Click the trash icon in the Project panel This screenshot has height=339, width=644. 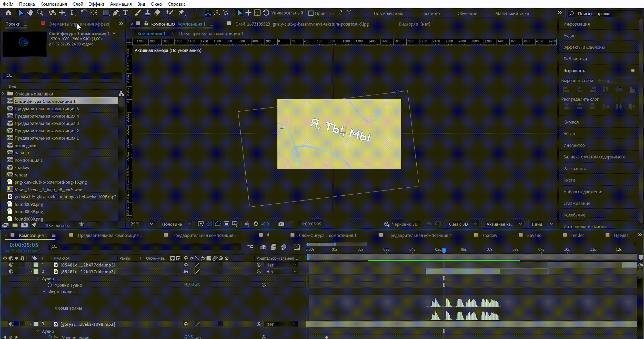pos(82,225)
